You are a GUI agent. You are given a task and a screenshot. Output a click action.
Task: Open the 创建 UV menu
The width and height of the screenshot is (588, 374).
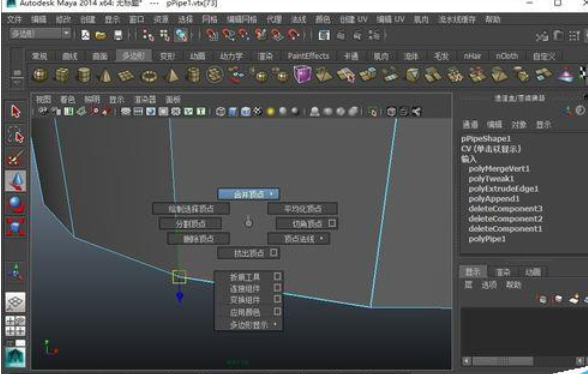pos(353,19)
